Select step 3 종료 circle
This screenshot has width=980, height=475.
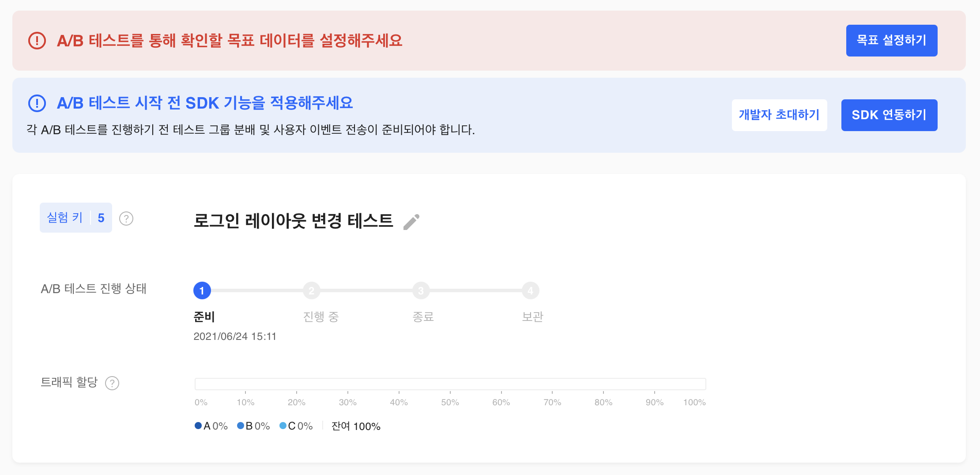click(421, 290)
